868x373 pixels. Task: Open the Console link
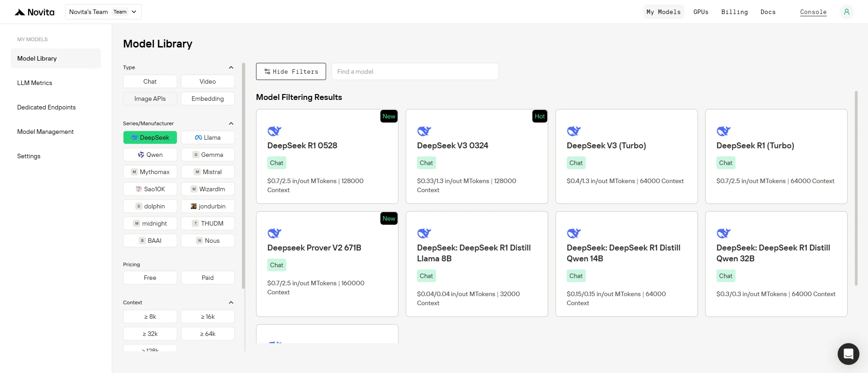pyautogui.click(x=813, y=12)
